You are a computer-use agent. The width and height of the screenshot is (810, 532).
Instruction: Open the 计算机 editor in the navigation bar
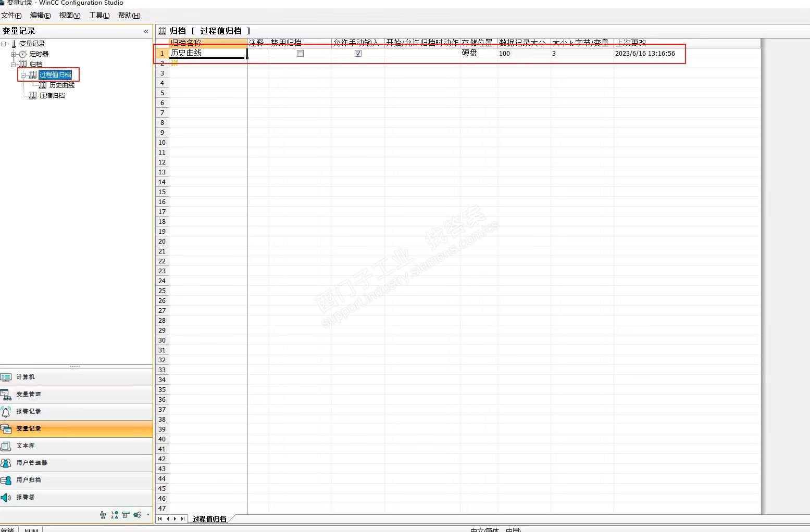tap(76, 377)
